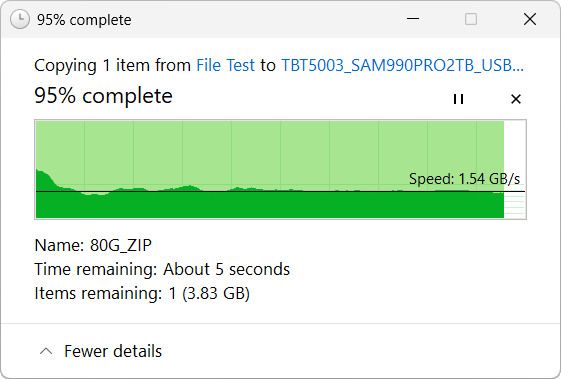Click the green transfer speed graph
The height and width of the screenshot is (379, 561).
coord(280,169)
